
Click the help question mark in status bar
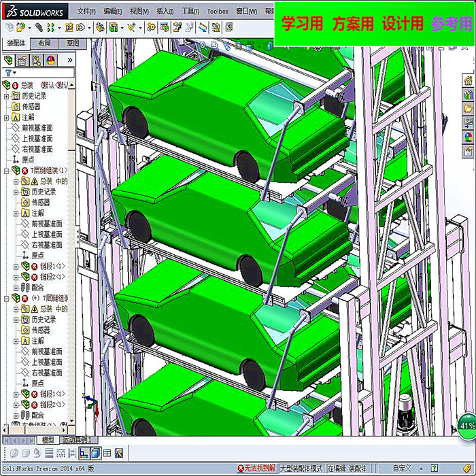tap(435, 469)
